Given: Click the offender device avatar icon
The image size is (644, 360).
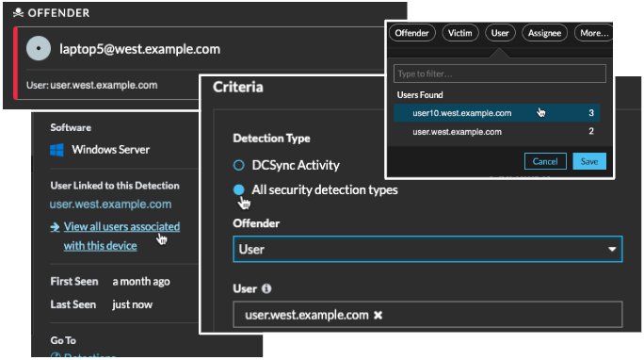Looking at the screenshot, I should click(x=39, y=48).
